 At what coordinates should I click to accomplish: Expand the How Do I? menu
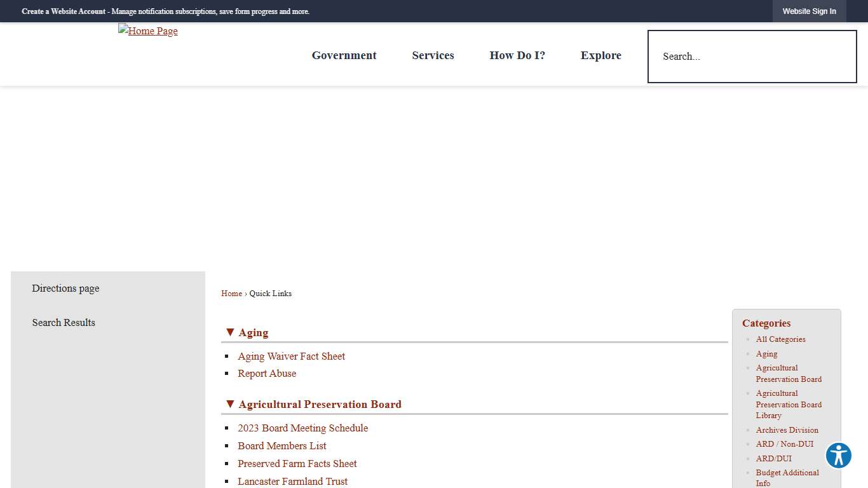point(517,55)
